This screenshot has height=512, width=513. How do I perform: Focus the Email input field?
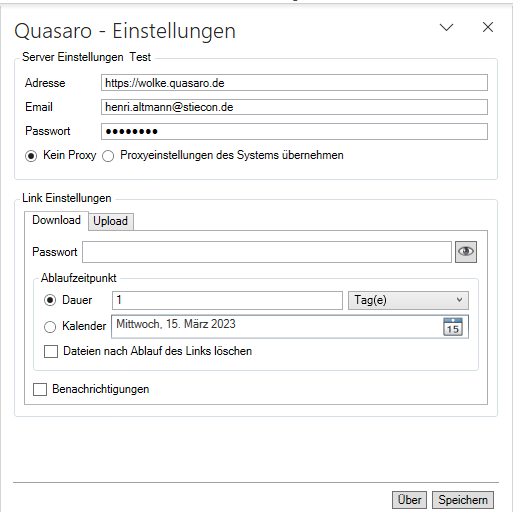pyautogui.click(x=294, y=107)
